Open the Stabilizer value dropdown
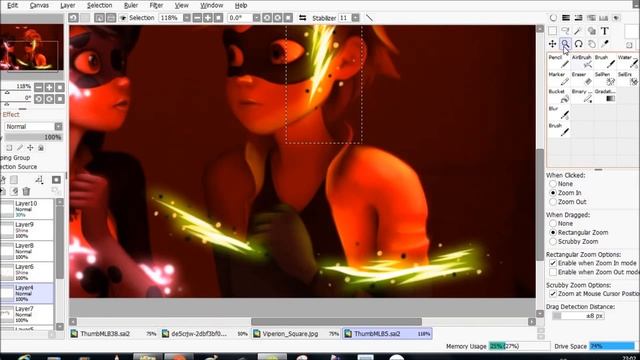This screenshot has height=360, width=640. [x=356, y=18]
